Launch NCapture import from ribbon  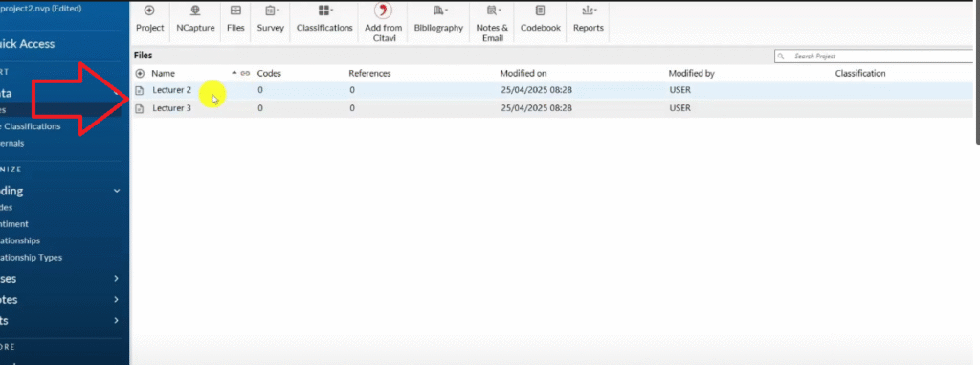pyautogui.click(x=195, y=19)
